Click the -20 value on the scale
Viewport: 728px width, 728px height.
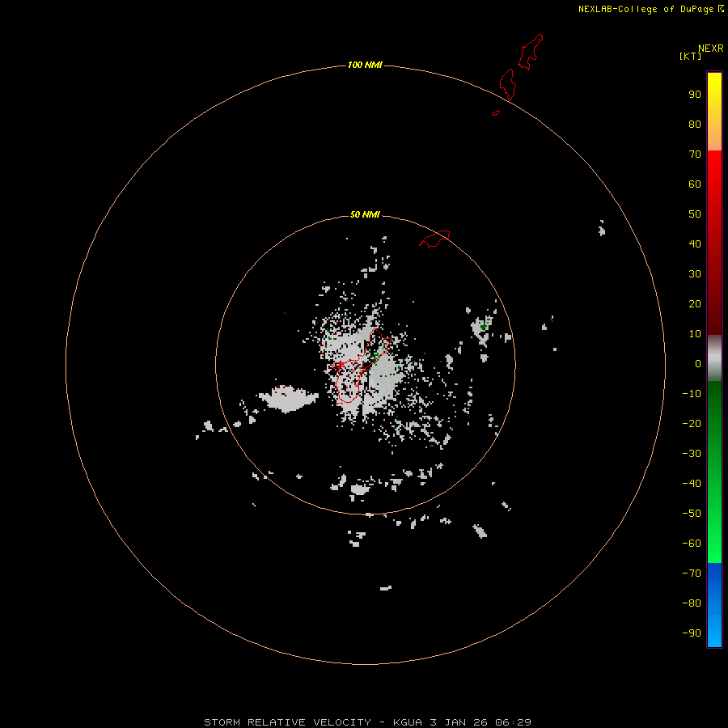click(692, 423)
